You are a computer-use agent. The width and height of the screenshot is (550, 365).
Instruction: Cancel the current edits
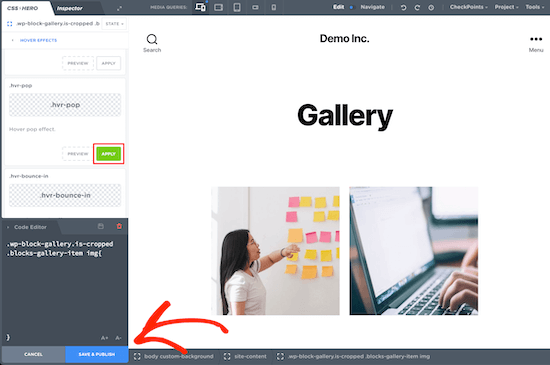(33, 354)
